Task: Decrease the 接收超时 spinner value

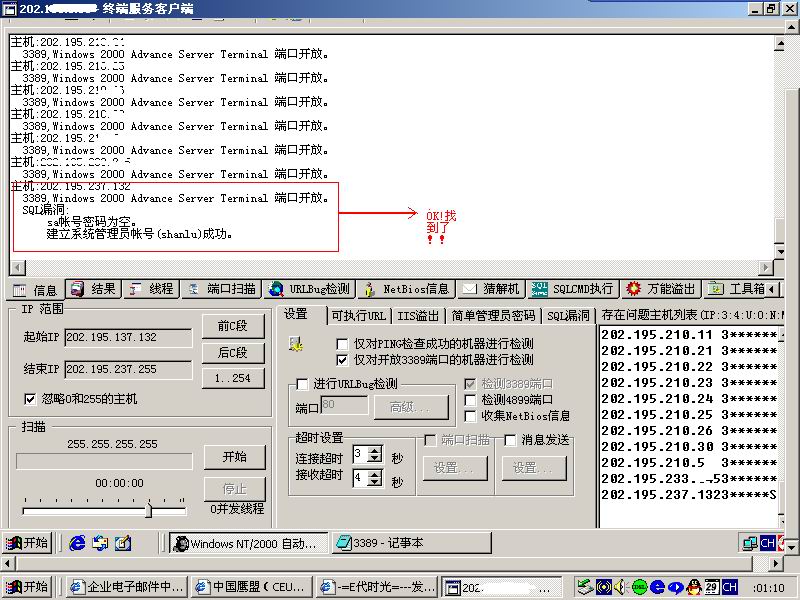Action: coord(375,483)
